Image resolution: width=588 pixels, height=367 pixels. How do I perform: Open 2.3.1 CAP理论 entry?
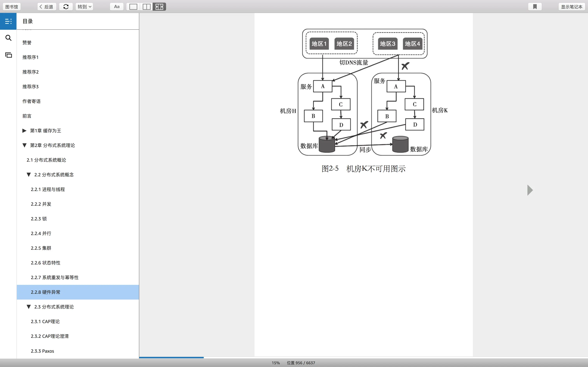coord(45,321)
